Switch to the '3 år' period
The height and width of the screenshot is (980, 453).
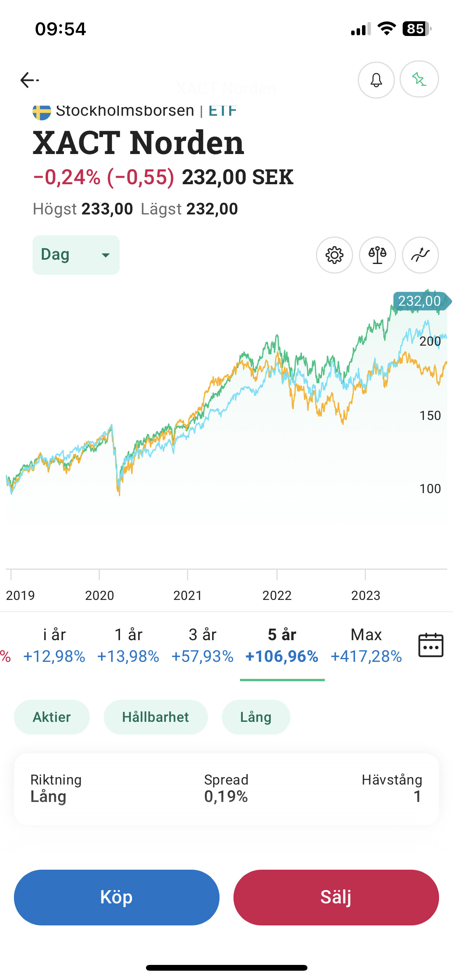[x=202, y=645]
